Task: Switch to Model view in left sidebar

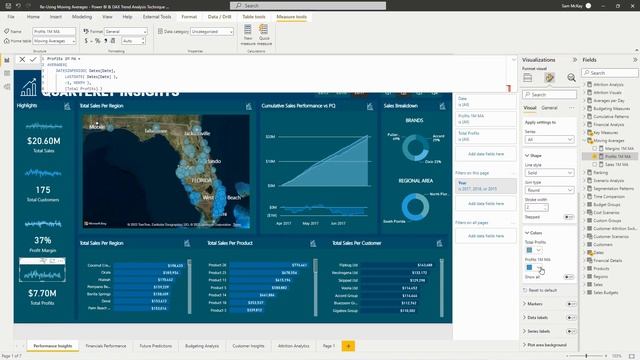Action: 7,87
